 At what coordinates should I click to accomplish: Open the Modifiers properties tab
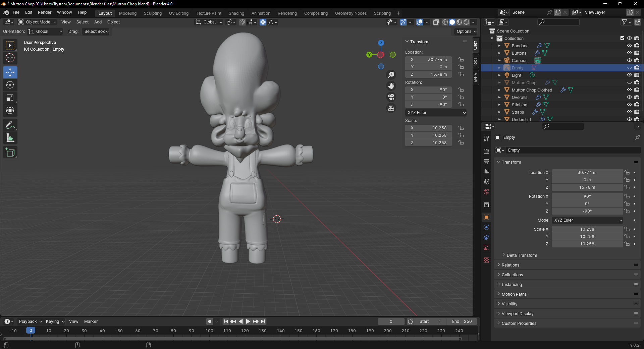(486, 227)
